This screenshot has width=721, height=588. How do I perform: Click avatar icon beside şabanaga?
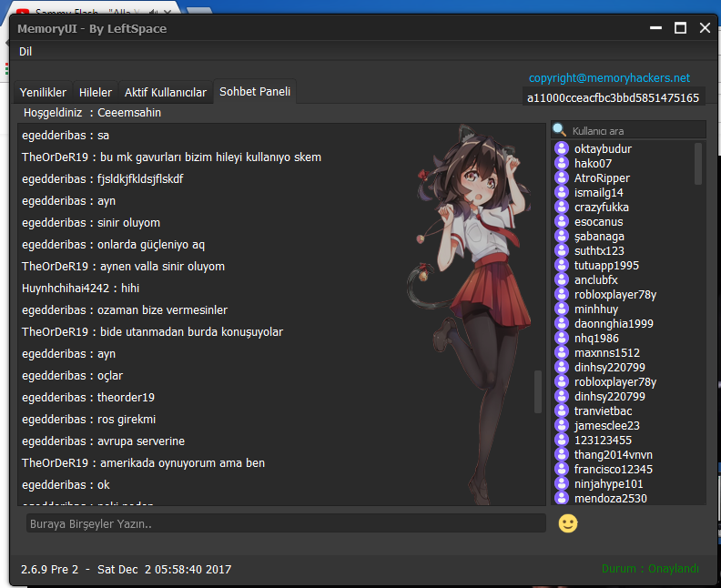(x=562, y=237)
